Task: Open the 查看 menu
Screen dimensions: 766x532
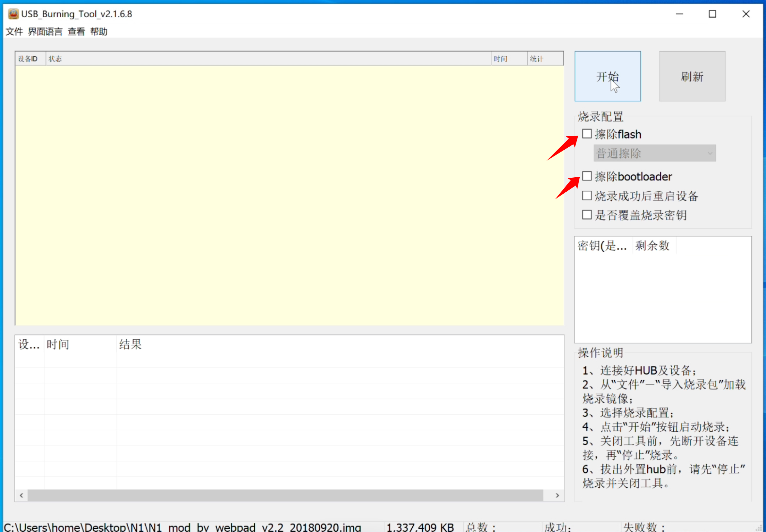Action: tap(76, 32)
